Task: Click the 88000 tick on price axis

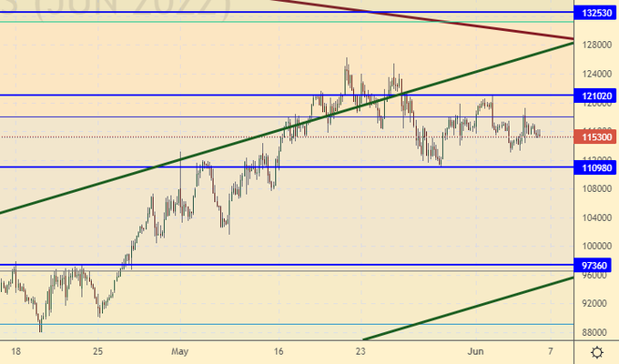Action: pyautogui.click(x=596, y=333)
